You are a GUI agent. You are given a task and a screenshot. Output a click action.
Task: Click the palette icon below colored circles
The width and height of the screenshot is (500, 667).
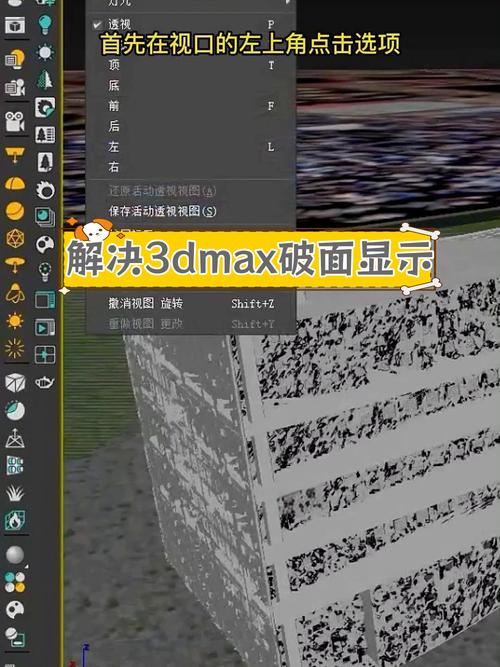click(x=15, y=610)
